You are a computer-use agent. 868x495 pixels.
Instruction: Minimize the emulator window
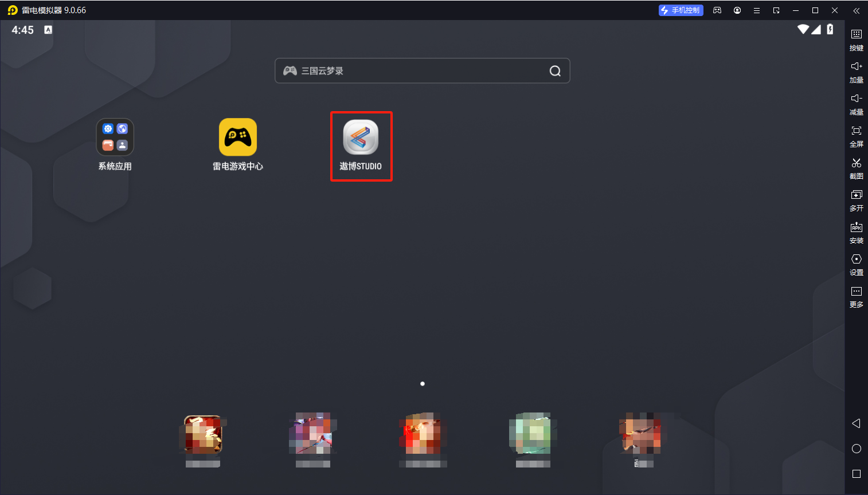tap(796, 10)
